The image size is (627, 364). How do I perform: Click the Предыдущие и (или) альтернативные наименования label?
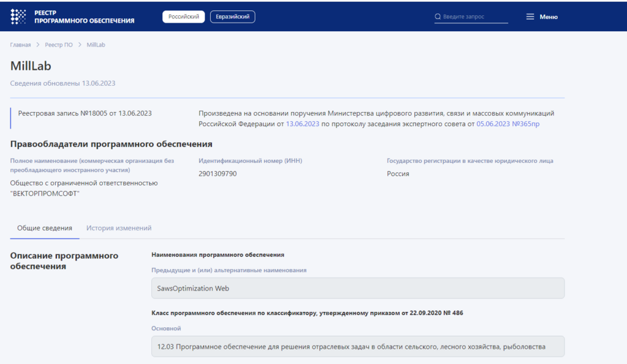click(229, 270)
